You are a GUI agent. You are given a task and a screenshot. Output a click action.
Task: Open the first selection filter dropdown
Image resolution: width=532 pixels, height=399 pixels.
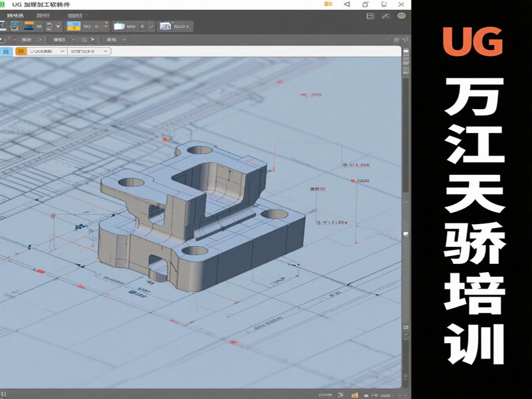pyautogui.click(x=45, y=51)
